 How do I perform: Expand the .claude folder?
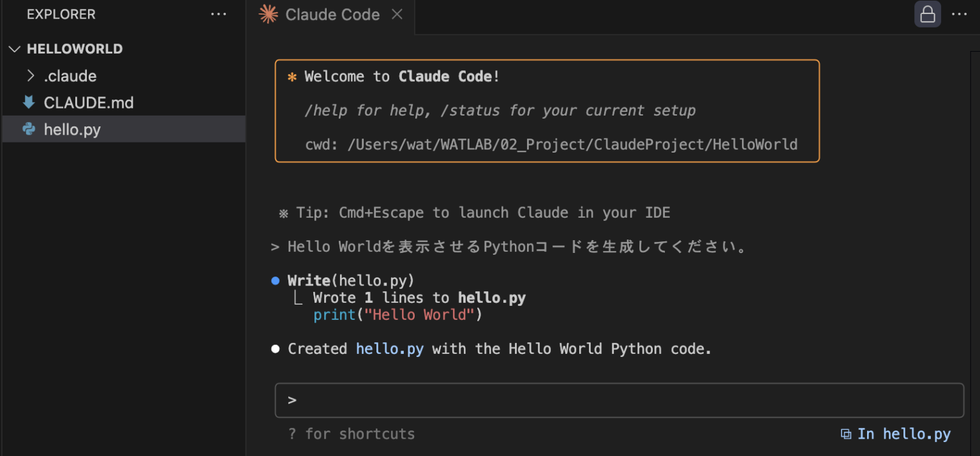30,75
